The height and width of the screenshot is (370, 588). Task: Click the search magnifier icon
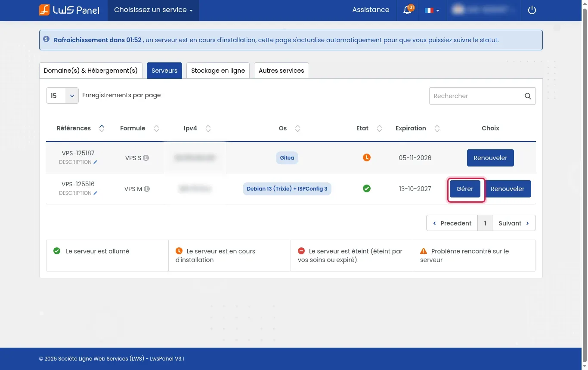point(528,96)
